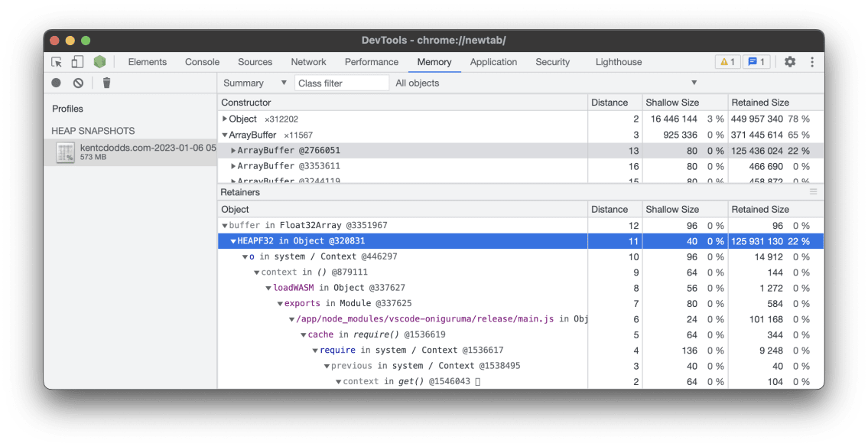Expand ArrayBuffer @3353611 entry
The image size is (868, 447).
[x=233, y=166]
